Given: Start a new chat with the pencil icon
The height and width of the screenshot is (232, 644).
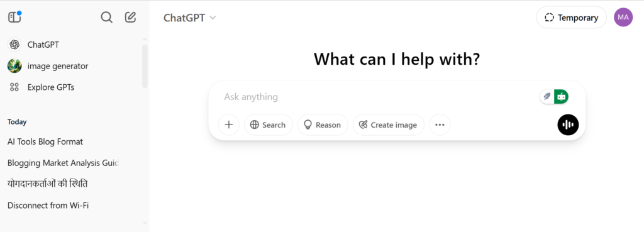Looking at the screenshot, I should tap(130, 17).
